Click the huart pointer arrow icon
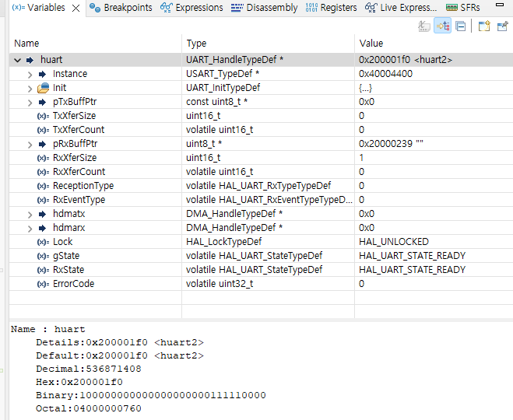Screen dimensions: 513x420 [30, 60]
